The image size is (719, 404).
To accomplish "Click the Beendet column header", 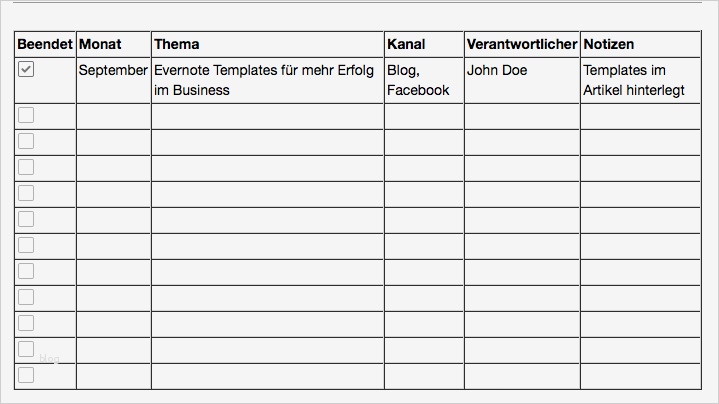I will point(45,44).
